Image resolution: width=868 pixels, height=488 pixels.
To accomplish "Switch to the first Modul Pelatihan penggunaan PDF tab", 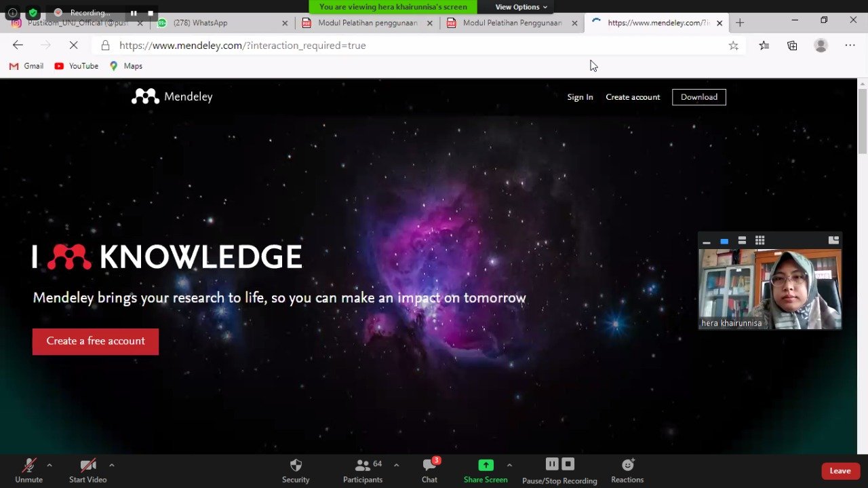I will click(x=368, y=22).
